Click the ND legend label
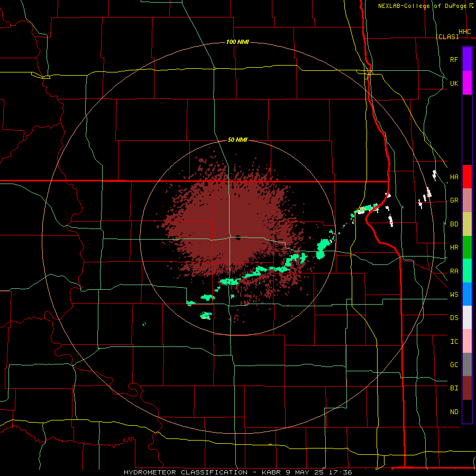Viewport: 476px width, 476px height. [454, 412]
